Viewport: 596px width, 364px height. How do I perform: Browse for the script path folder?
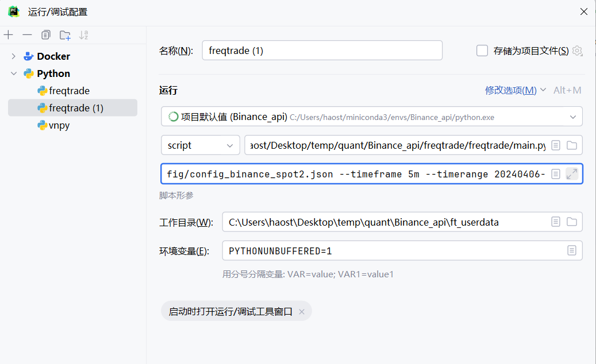click(x=572, y=145)
